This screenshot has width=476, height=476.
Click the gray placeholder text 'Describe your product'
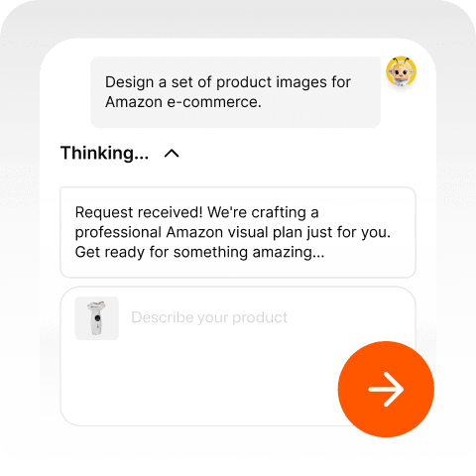209,317
